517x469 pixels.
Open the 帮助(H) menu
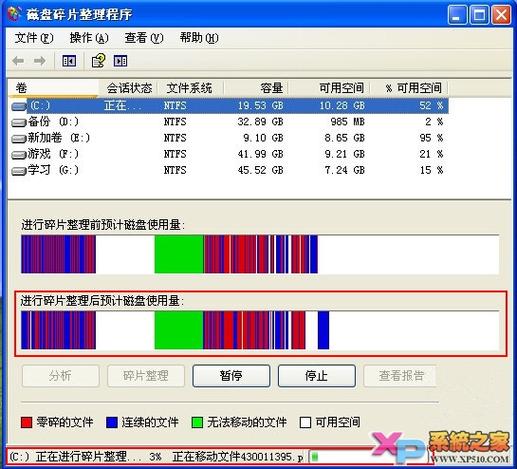tap(199, 38)
